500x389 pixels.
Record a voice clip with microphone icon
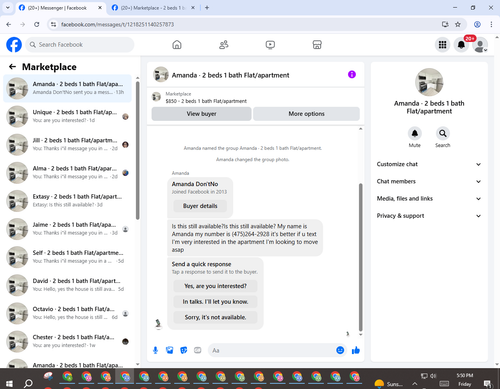click(155, 350)
